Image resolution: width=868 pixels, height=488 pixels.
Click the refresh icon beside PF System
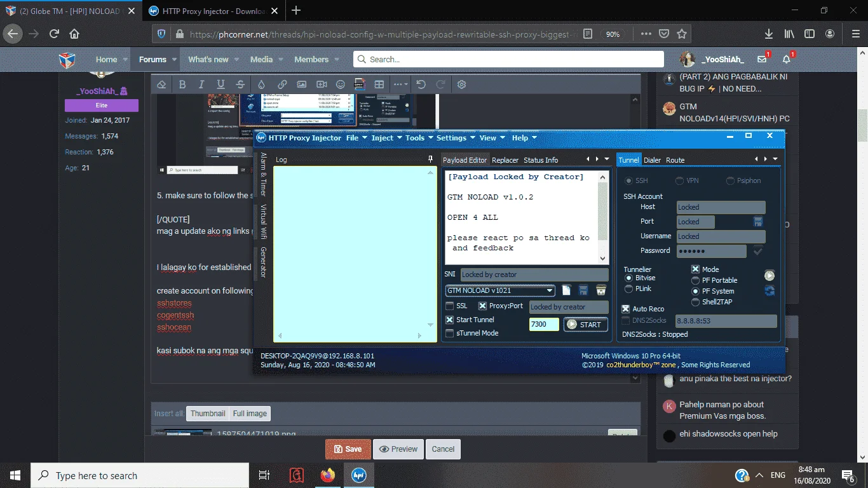point(770,291)
